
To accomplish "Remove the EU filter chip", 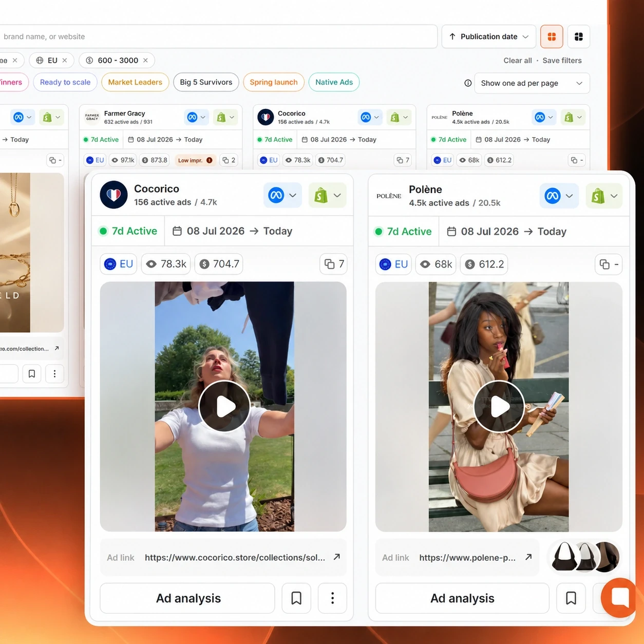I will (65, 60).
